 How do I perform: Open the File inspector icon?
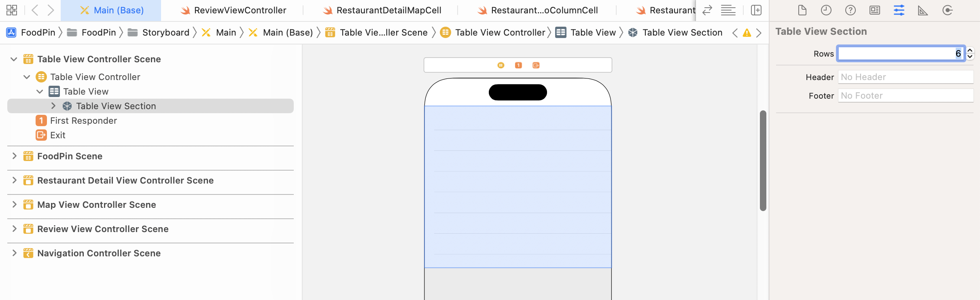pos(802,10)
